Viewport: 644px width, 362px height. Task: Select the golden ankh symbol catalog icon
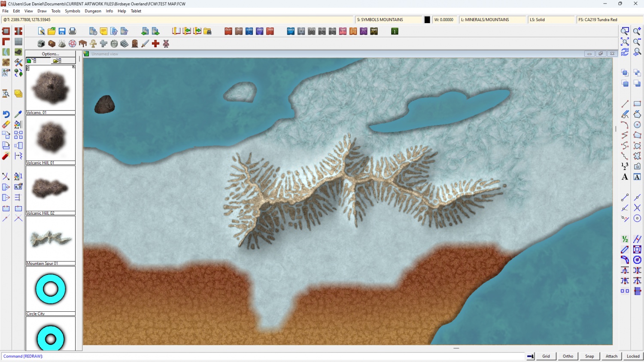click(93, 43)
